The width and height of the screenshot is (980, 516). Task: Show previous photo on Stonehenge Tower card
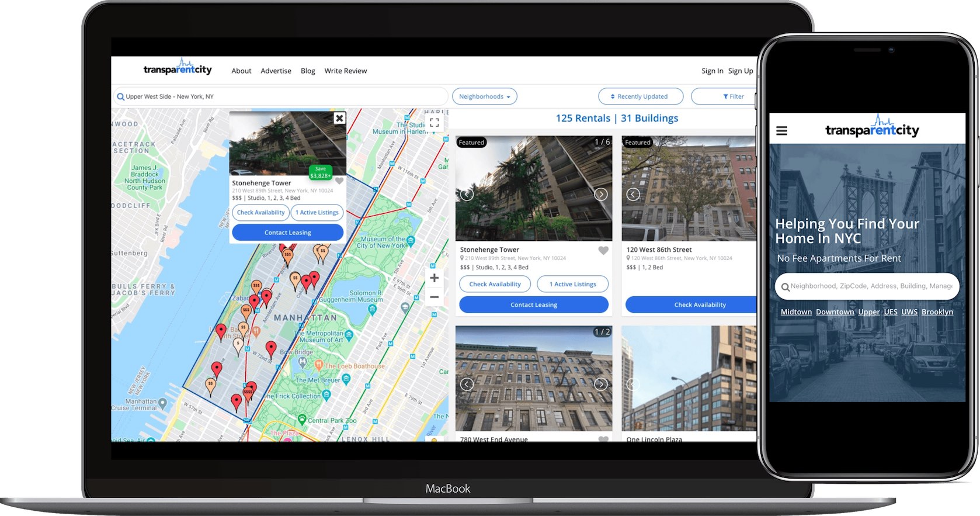click(467, 195)
